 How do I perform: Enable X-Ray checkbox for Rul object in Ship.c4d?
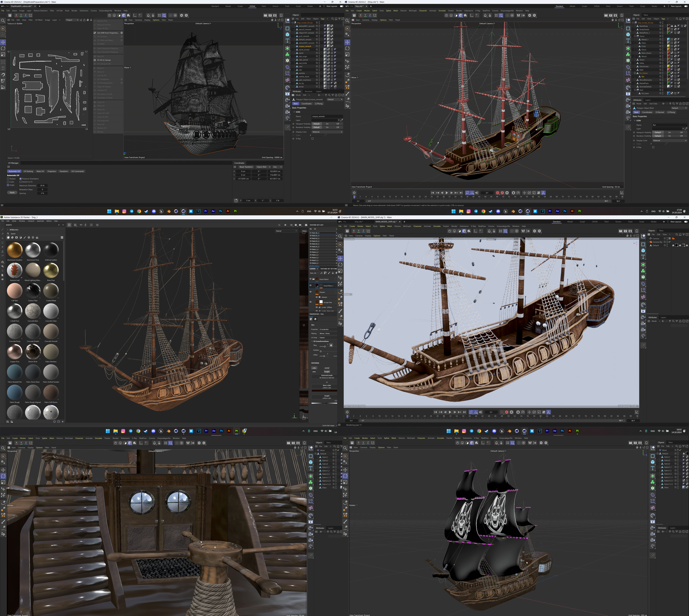click(653, 147)
